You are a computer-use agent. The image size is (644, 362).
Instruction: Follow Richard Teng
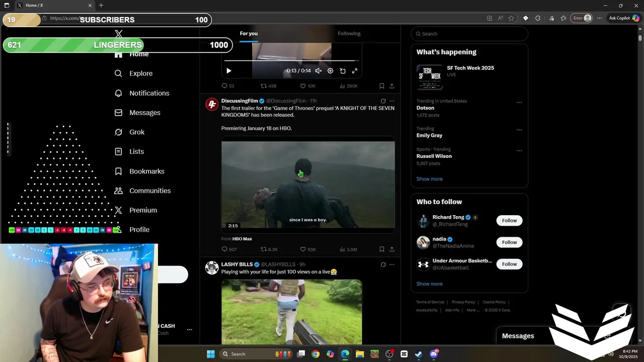[509, 221]
